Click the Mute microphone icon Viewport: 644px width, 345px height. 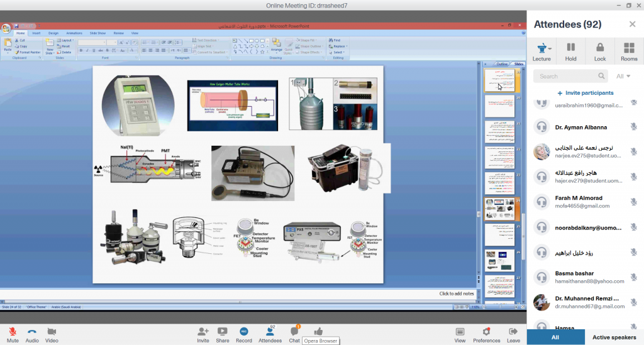coord(12,331)
